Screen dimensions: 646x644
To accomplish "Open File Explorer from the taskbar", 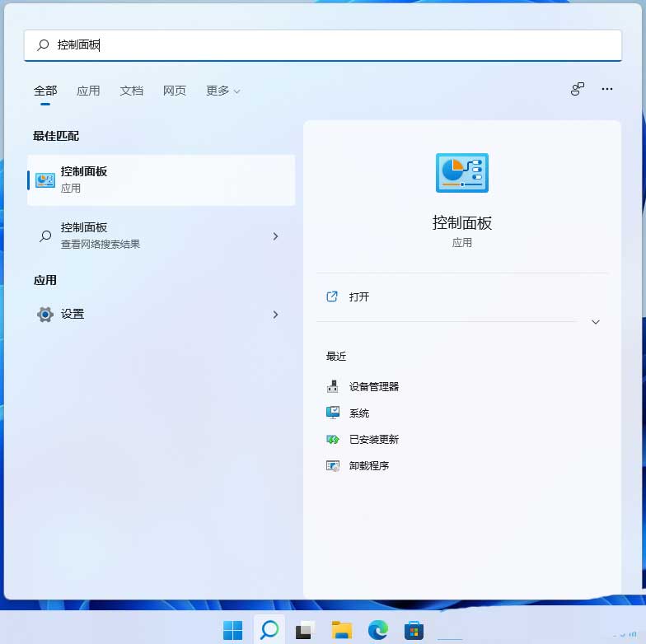I will [341, 630].
